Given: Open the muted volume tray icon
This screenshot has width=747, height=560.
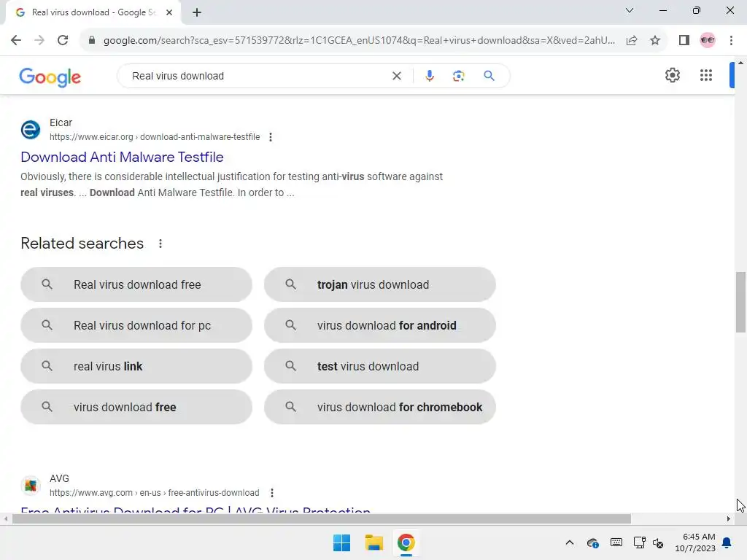Looking at the screenshot, I should click(x=658, y=542).
